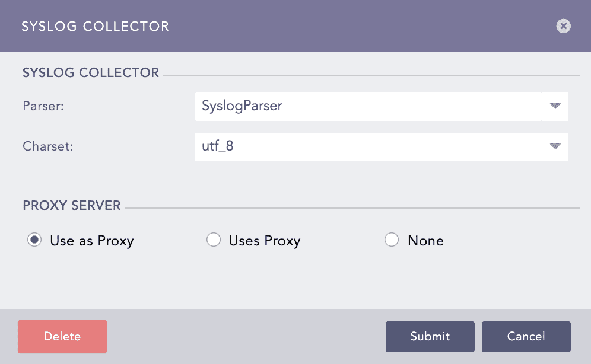
Task: Select the Uses Proxy radio button
Action: point(213,240)
